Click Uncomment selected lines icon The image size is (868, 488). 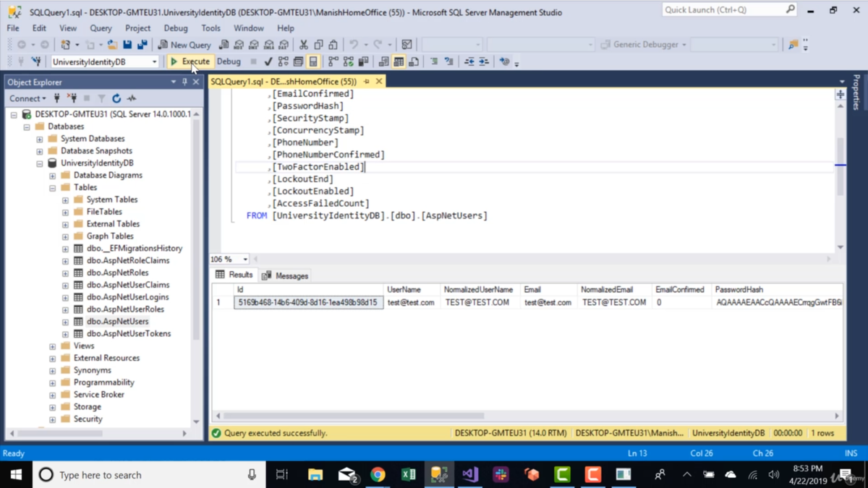tap(449, 61)
